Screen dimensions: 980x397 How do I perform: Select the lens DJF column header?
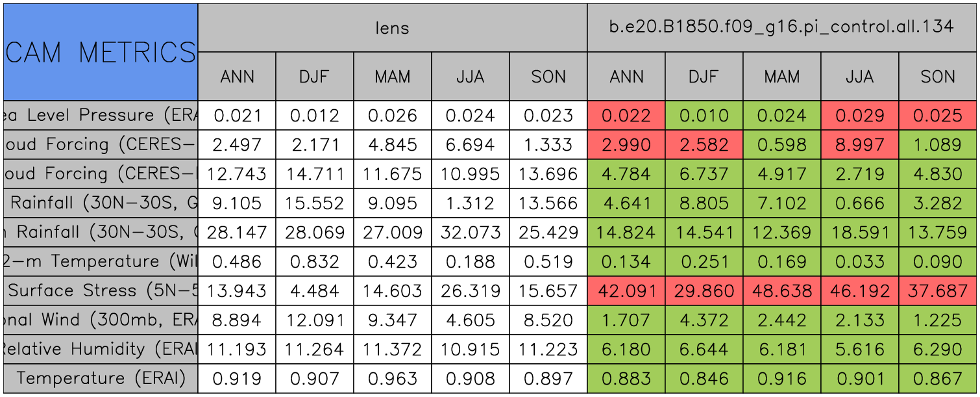click(x=315, y=77)
